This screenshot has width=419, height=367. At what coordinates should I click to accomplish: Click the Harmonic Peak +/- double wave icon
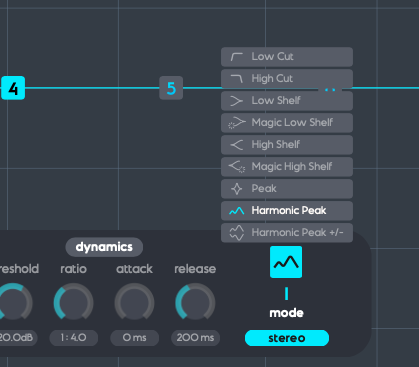237,233
